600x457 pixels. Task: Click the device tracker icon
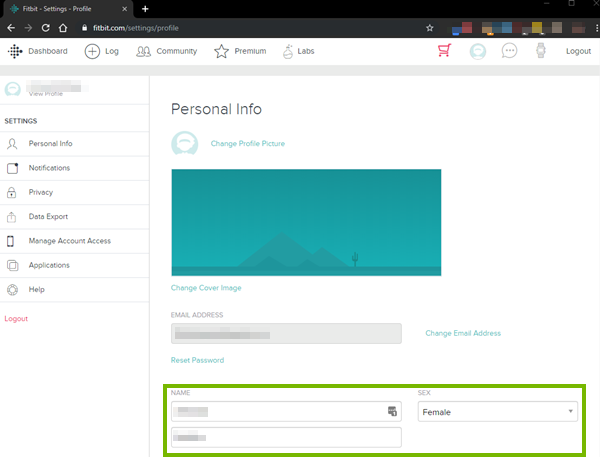[541, 51]
